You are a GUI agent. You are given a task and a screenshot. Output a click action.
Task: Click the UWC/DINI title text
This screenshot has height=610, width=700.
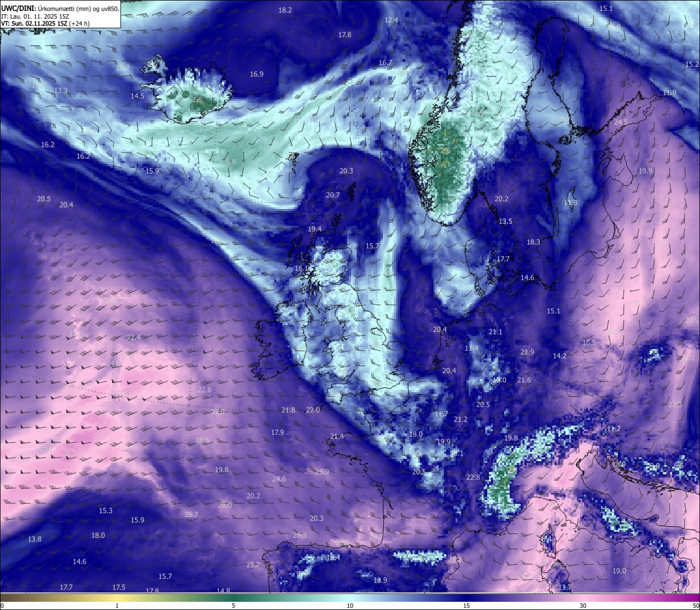18,9
